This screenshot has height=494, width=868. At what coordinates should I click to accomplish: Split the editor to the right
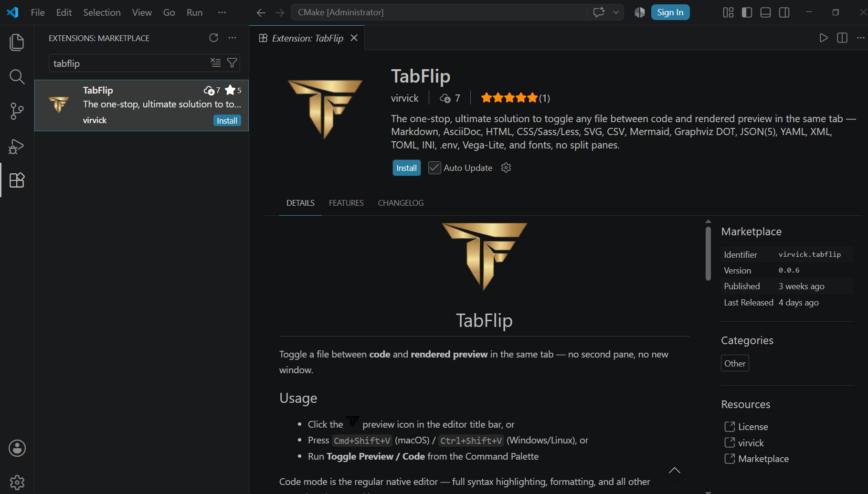point(842,38)
